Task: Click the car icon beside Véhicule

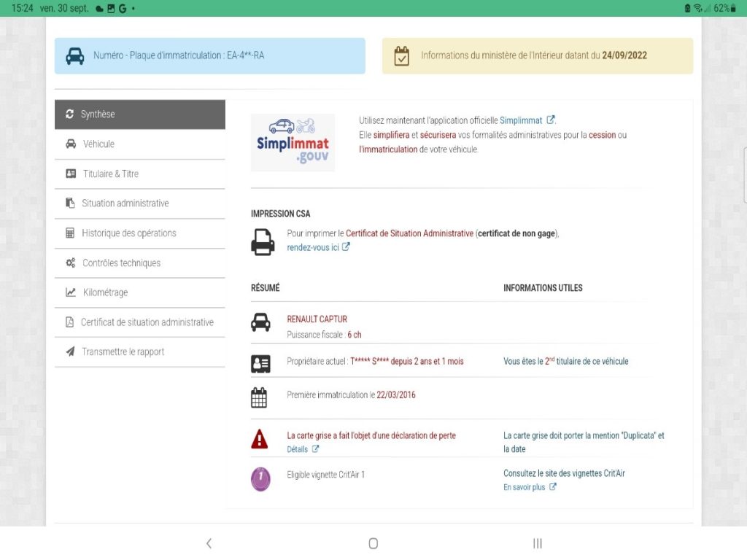Action: point(71,144)
